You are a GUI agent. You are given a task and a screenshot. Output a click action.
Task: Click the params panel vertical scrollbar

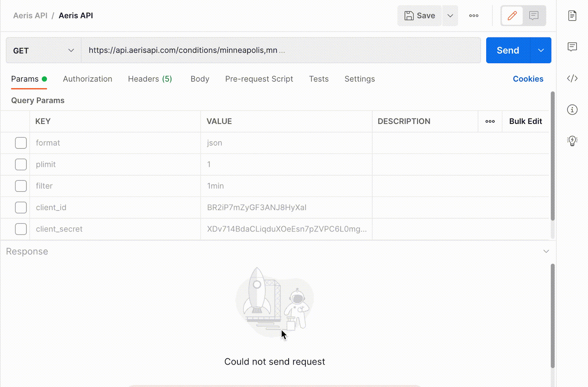tap(552, 156)
